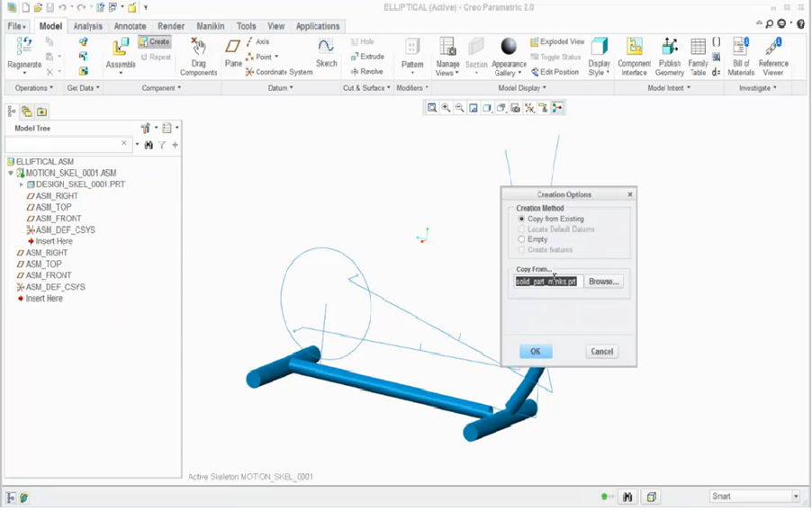Click Publish Geometry
Image resolution: width=812 pixels, height=511 pixels.
tap(670, 57)
